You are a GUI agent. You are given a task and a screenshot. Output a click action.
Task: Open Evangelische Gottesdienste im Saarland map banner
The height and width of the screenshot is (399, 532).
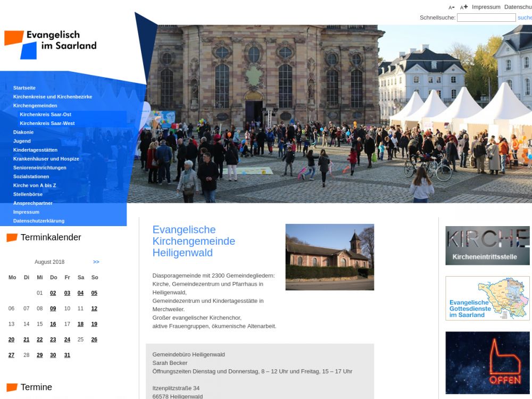pyautogui.click(x=487, y=298)
